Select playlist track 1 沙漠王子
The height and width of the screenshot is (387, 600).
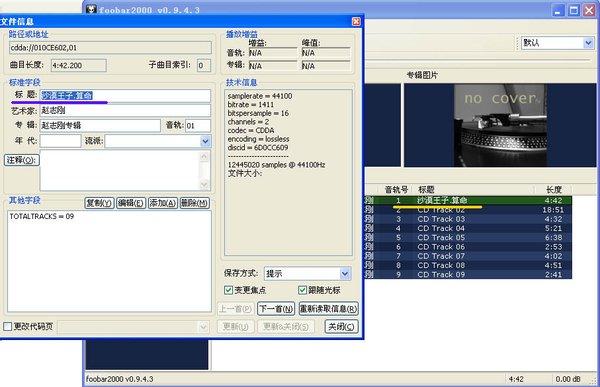point(468,201)
